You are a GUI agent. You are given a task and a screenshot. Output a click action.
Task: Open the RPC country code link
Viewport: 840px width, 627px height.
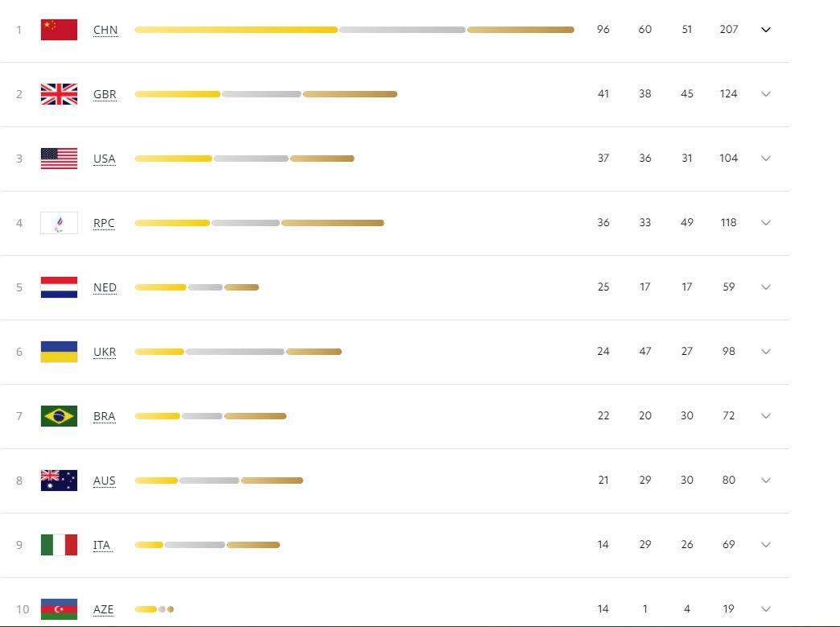tap(104, 223)
